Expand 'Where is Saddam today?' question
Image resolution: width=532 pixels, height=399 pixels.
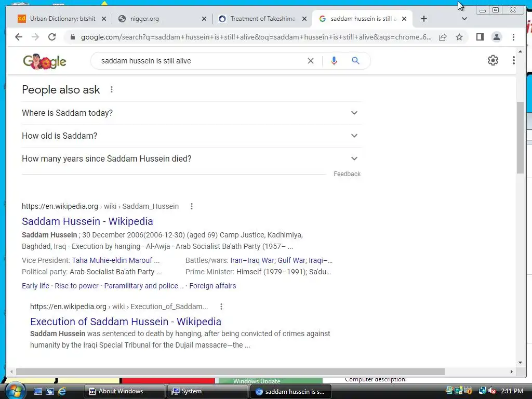pyautogui.click(x=191, y=113)
